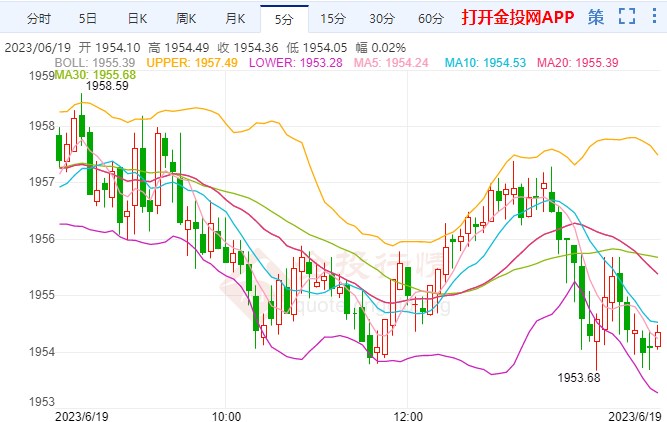Click the UPPER: 1957.49 indicator label
667x422 pixels.
192,63
